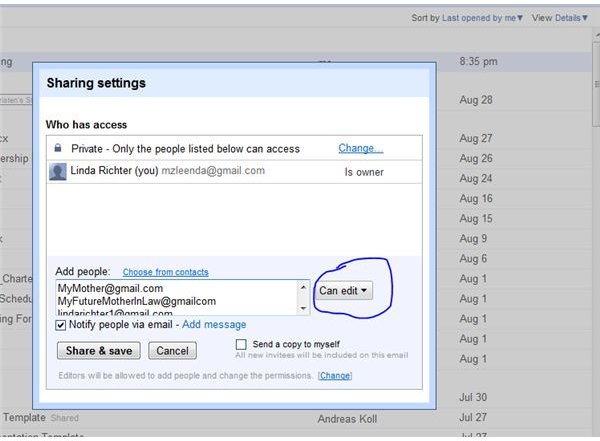This screenshot has width=600, height=441.
Task: Change the Private access setting
Action: [360, 148]
